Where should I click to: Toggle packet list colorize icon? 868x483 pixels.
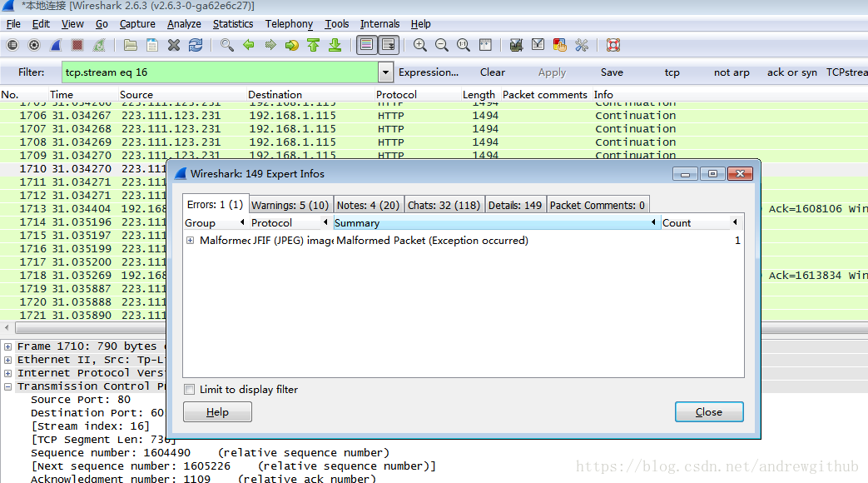point(366,45)
